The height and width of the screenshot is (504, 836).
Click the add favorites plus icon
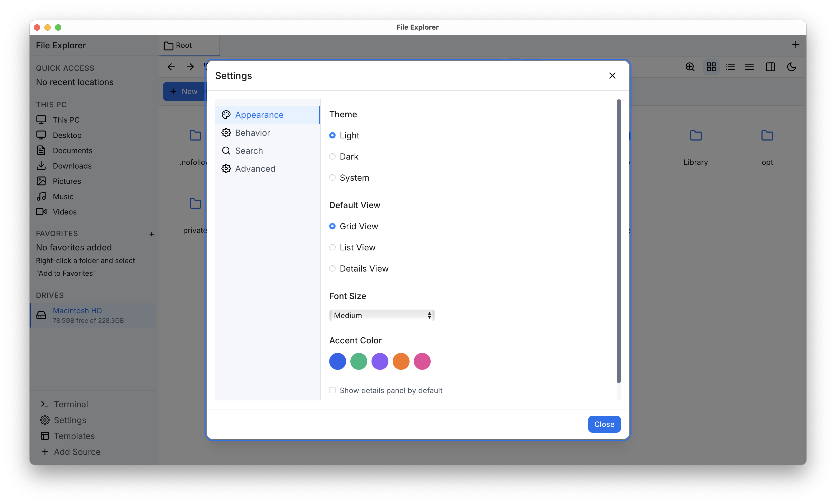click(152, 234)
